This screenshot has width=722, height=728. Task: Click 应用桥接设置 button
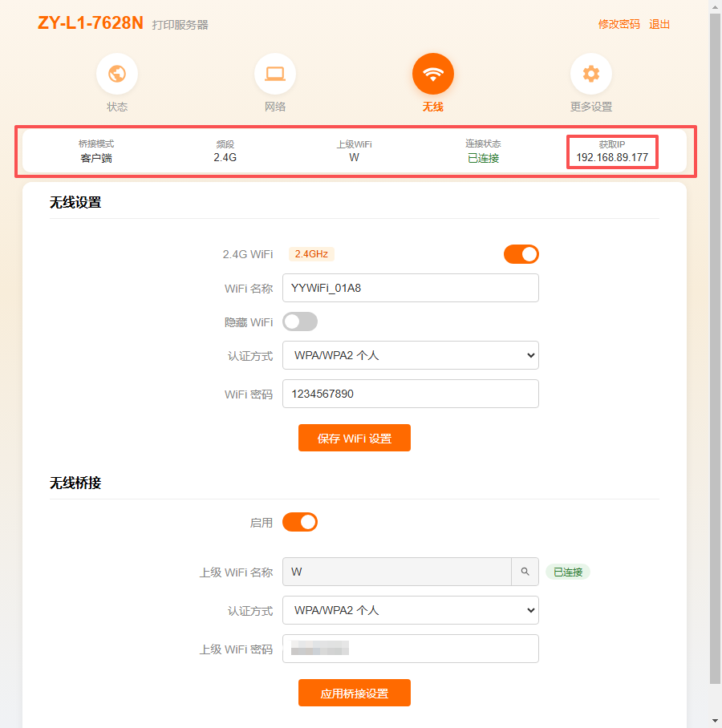tap(355, 693)
